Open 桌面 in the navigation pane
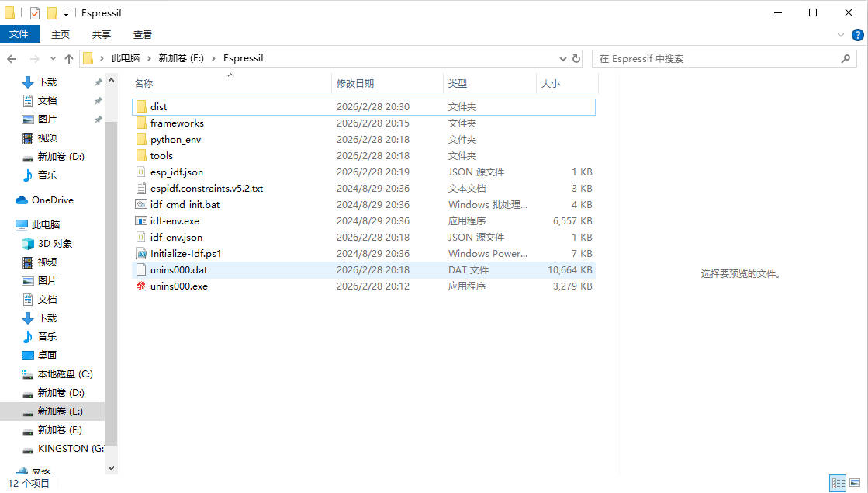 tap(47, 356)
